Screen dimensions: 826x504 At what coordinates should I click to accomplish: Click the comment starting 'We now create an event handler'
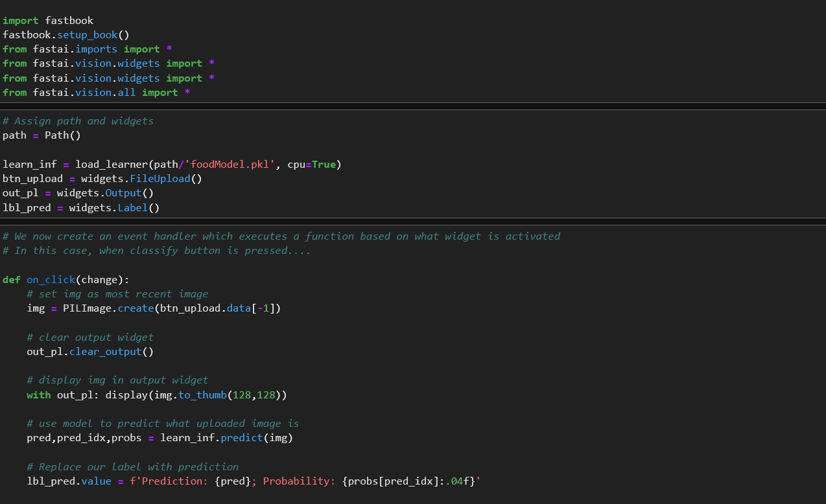coord(281,236)
